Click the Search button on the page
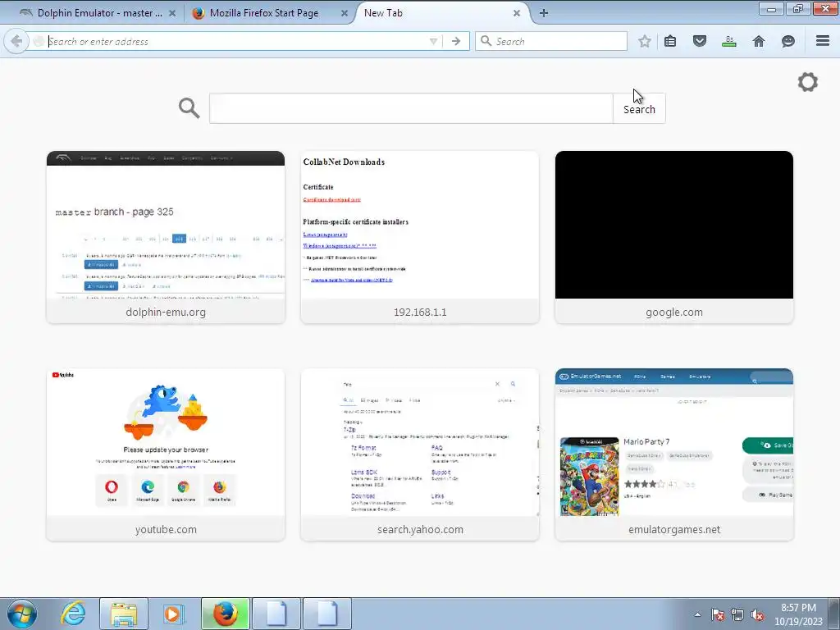This screenshot has height=630, width=840. tap(639, 109)
